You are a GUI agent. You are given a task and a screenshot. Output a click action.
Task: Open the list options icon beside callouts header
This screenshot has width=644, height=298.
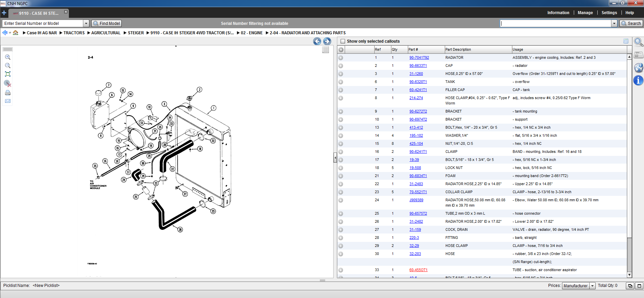[626, 41]
